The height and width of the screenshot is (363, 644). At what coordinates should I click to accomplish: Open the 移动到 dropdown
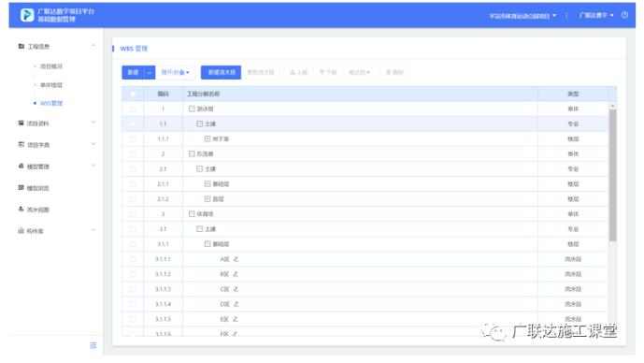pos(359,72)
